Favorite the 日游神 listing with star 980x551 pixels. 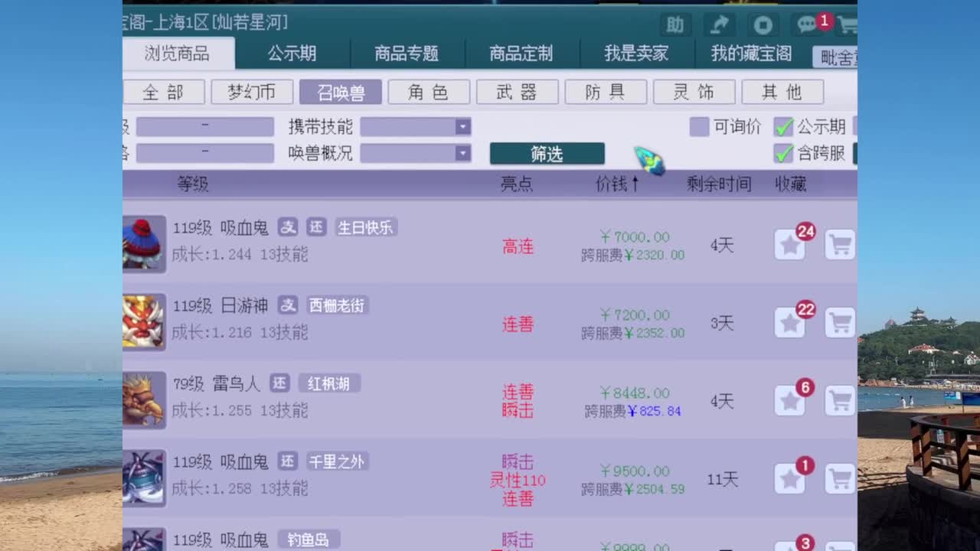tap(790, 323)
